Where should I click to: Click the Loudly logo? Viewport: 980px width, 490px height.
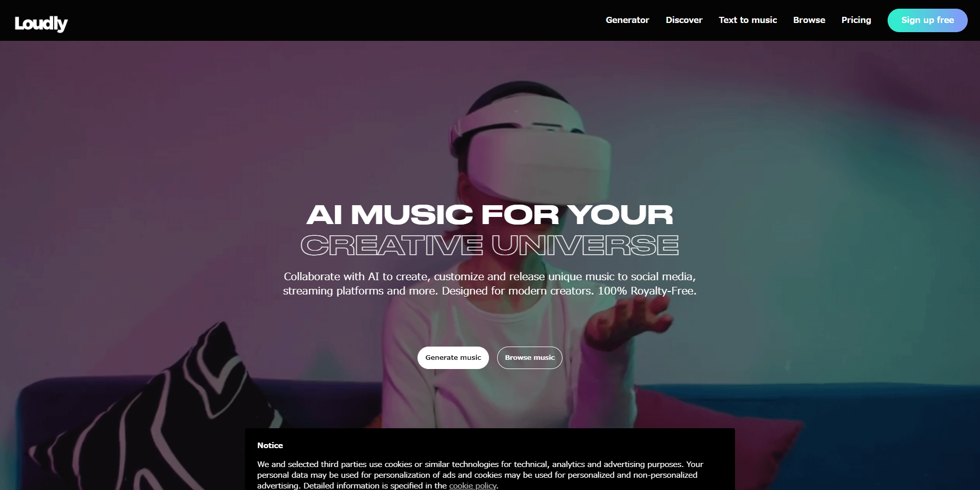(x=41, y=23)
